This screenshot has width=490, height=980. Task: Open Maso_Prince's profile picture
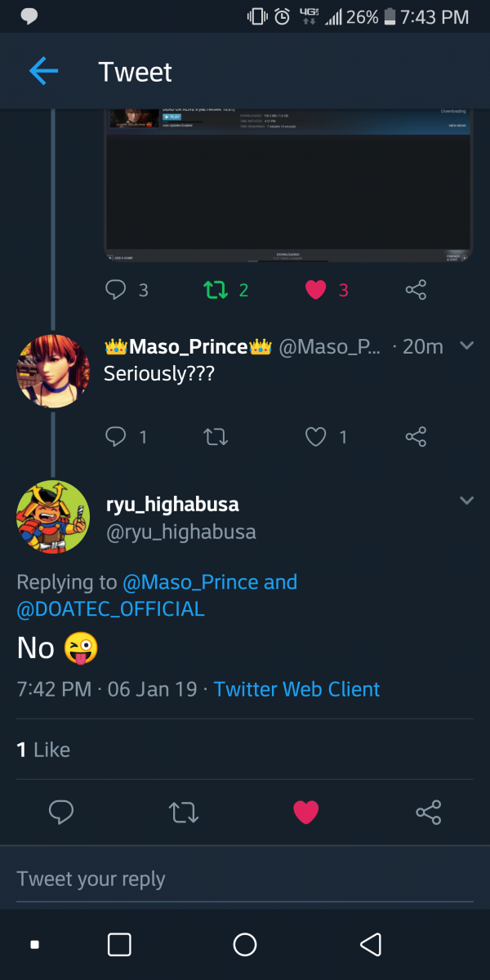(53, 371)
